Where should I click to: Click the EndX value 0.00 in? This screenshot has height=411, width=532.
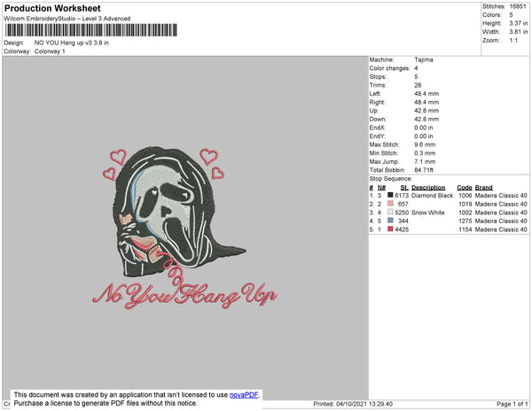click(424, 128)
